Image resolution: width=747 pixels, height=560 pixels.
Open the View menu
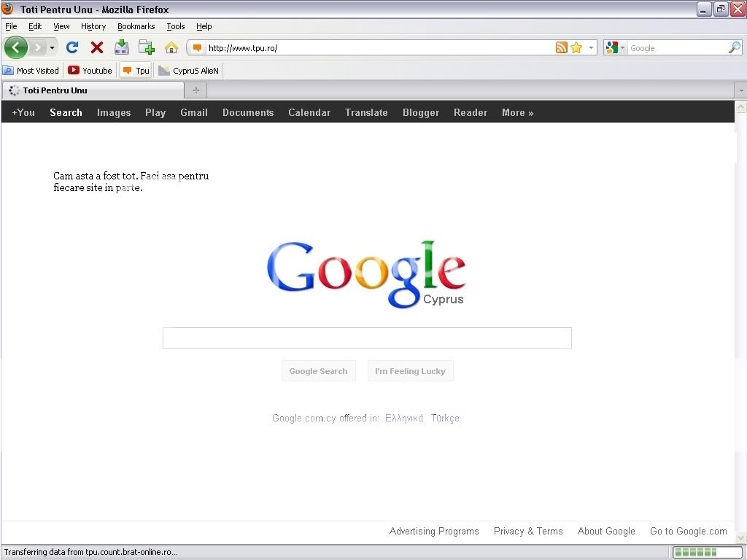click(x=61, y=26)
